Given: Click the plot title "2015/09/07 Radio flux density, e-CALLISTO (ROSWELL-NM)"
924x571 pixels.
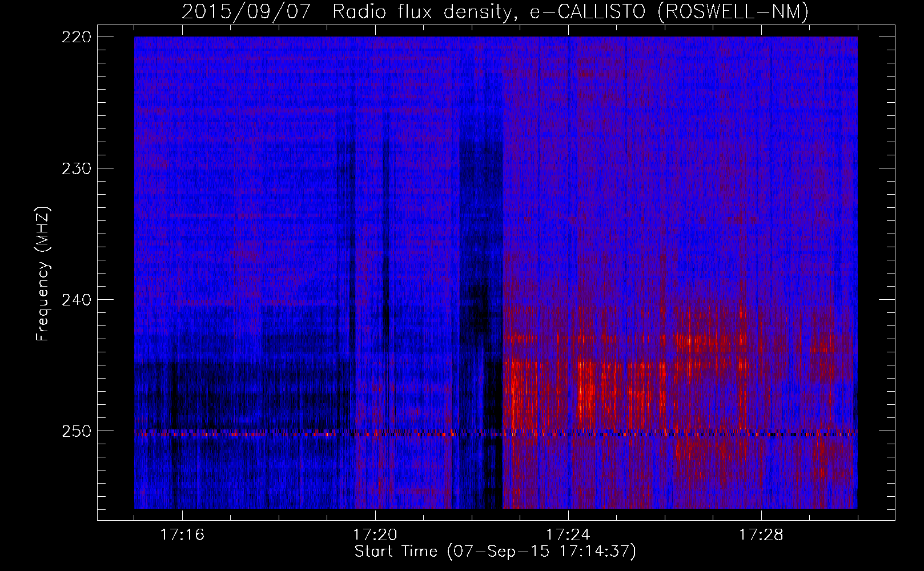Looking at the screenshot, I should pos(495,11).
